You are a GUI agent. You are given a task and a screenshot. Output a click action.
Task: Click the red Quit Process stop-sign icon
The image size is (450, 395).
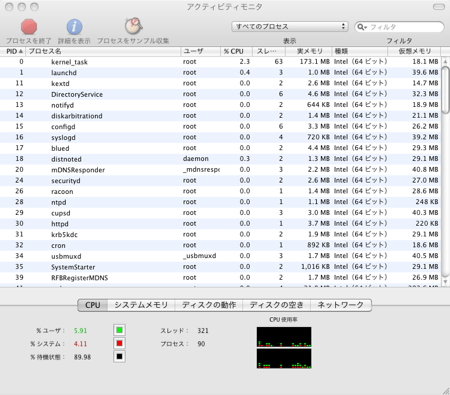(x=29, y=27)
